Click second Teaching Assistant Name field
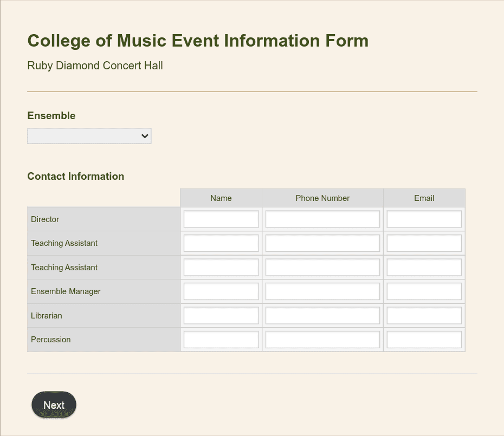The height and width of the screenshot is (436, 504). click(x=221, y=268)
